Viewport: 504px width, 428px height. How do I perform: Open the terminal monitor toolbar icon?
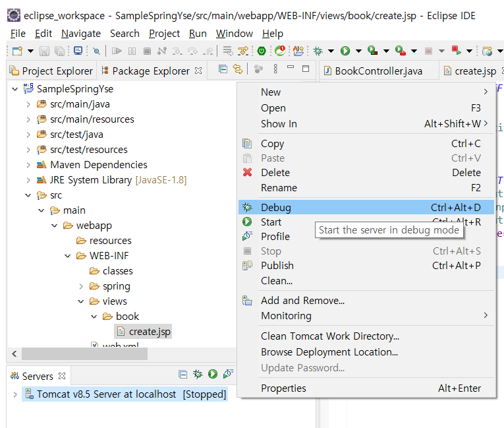[x=78, y=51]
